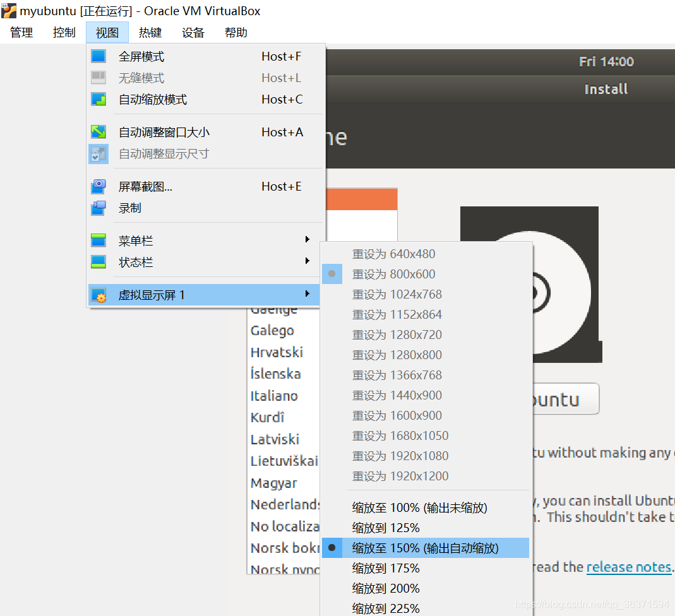This screenshot has height=616, width=675.
Task: Pick Latviski in the language list
Action: [x=275, y=439]
